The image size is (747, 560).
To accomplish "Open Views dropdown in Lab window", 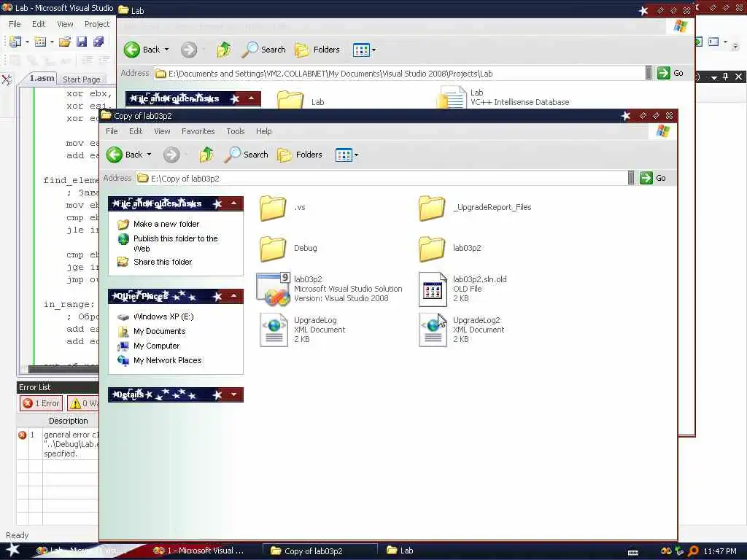I will tap(365, 50).
